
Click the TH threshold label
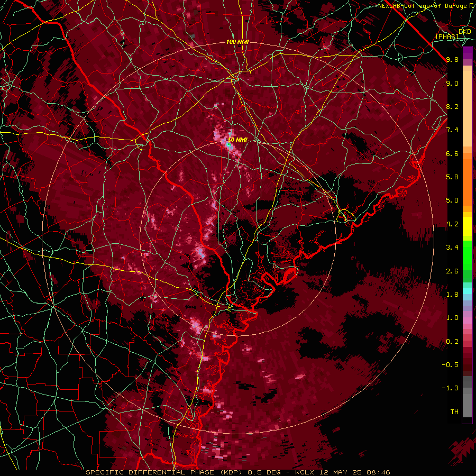pos(454,412)
